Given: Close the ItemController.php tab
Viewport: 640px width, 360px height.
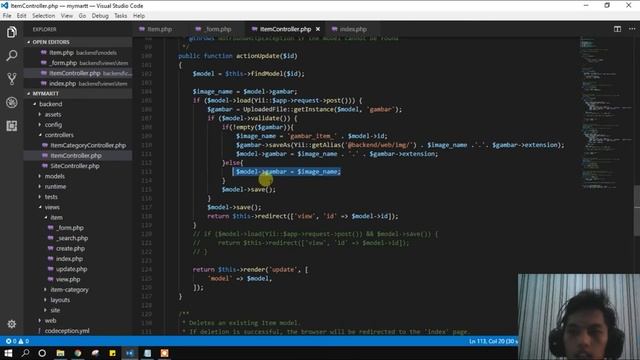Looking at the screenshot, I should coord(318,29).
